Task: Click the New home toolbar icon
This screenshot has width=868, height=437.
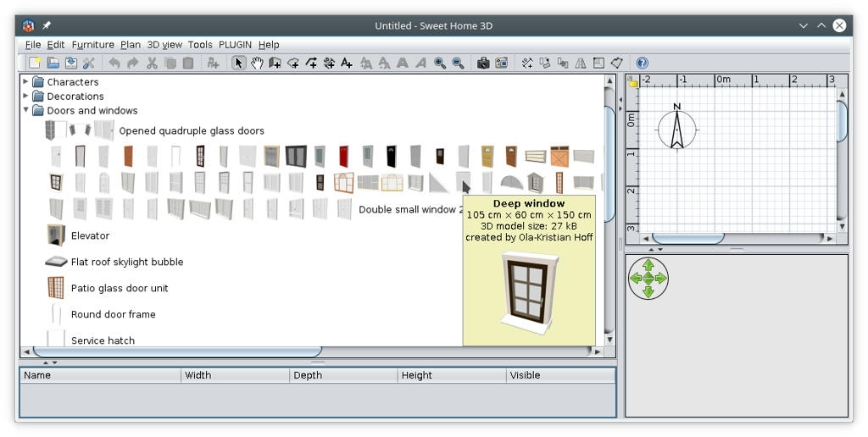Action: [x=35, y=63]
